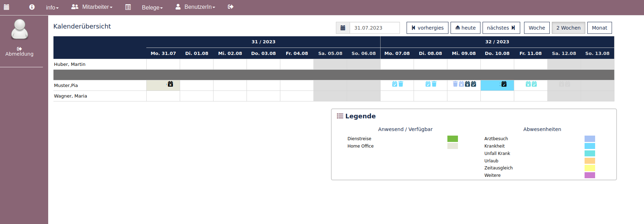Click the Arztbesuch color swatch in the legend
This screenshot has height=224, width=644.
click(590, 139)
